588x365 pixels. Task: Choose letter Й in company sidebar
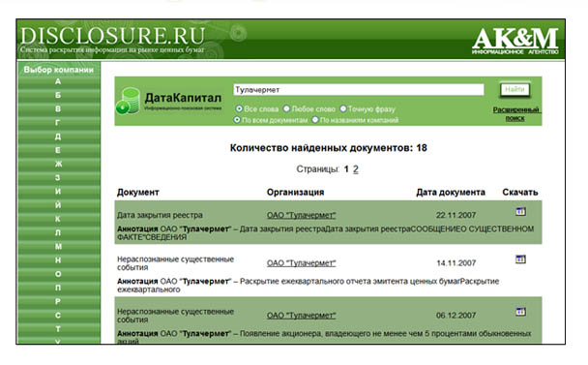click(58, 205)
